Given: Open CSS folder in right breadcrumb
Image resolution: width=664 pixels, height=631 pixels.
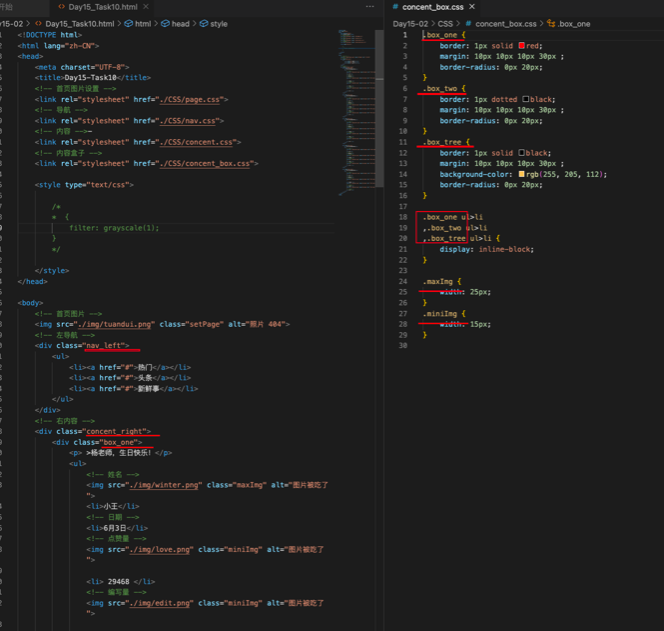Looking at the screenshot, I should tap(445, 23).
